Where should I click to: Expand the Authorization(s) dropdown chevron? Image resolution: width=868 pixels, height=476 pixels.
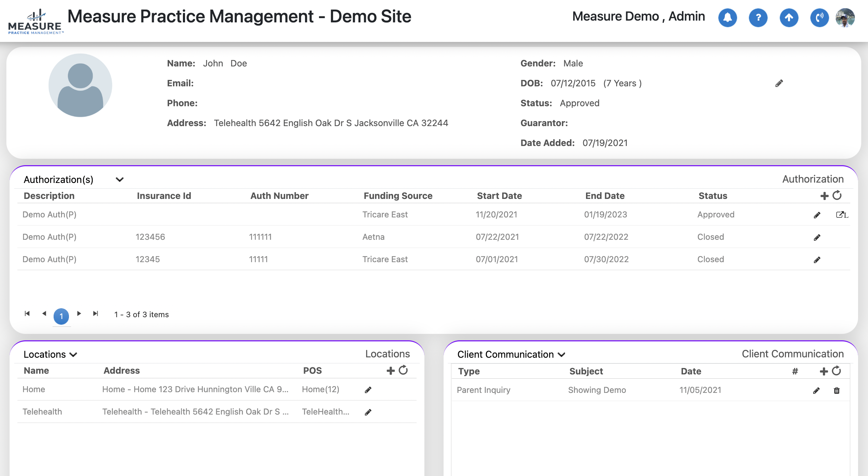[x=120, y=179]
